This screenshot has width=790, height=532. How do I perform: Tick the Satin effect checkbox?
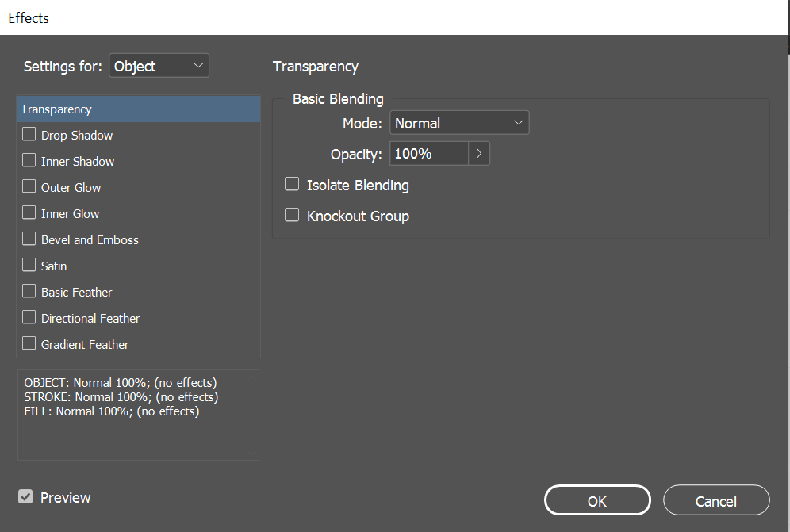click(29, 266)
